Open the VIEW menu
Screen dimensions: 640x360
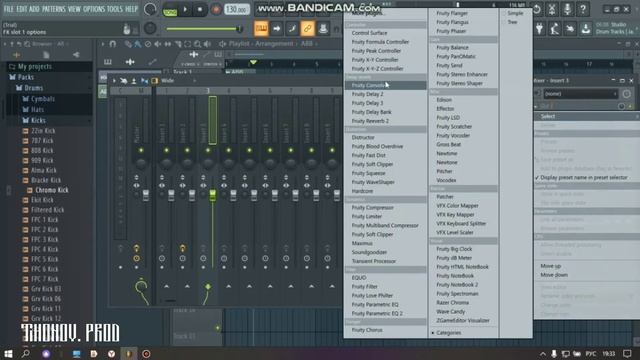click(x=74, y=9)
